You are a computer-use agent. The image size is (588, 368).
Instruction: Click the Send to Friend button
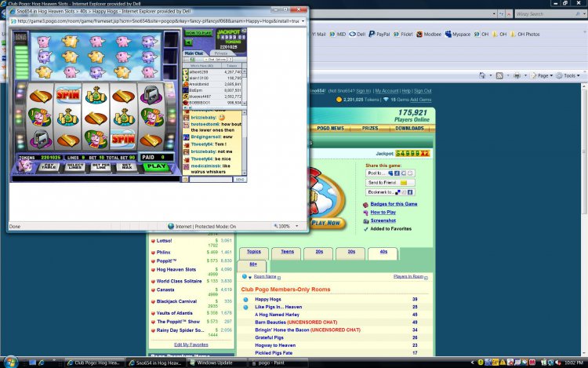click(x=390, y=183)
